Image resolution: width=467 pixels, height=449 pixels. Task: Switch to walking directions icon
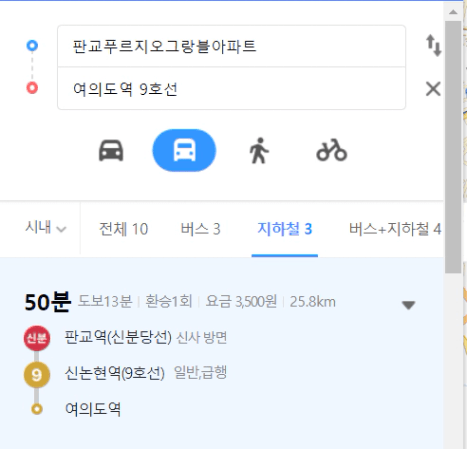259,151
